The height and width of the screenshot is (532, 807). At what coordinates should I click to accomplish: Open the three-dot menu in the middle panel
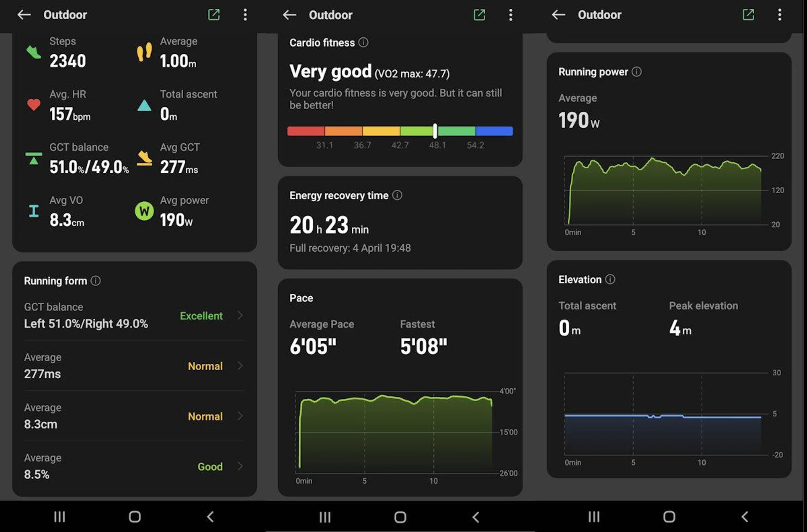(x=510, y=15)
